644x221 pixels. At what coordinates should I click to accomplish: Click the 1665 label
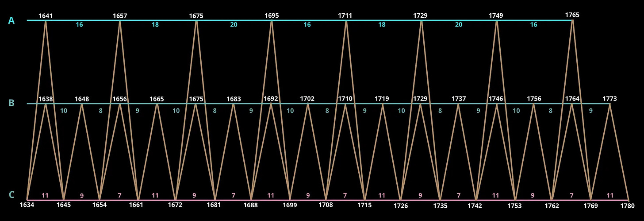point(157,99)
